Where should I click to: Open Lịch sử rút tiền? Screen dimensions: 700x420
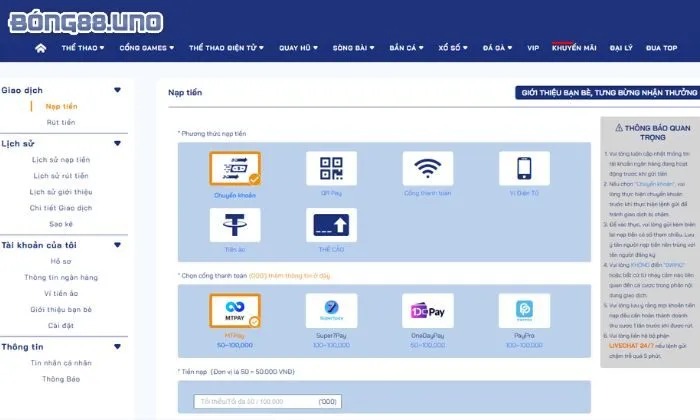61,176
